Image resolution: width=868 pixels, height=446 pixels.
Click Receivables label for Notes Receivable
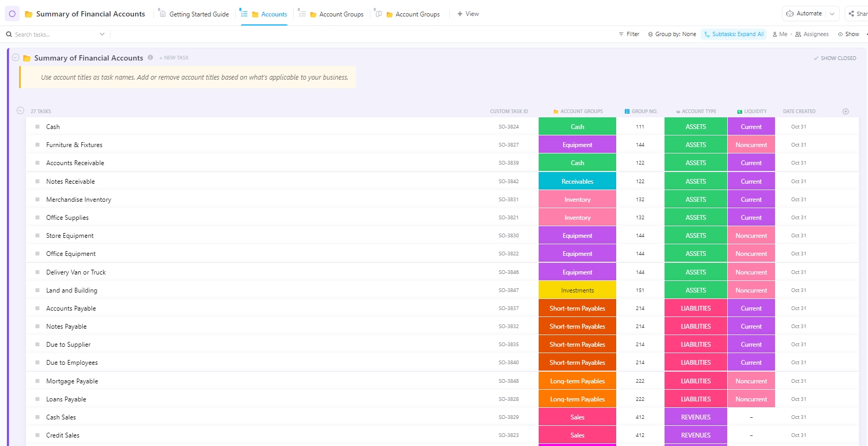click(577, 182)
